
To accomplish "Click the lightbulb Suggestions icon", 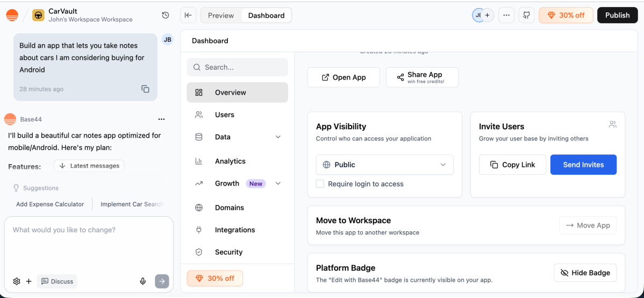I will point(17,188).
